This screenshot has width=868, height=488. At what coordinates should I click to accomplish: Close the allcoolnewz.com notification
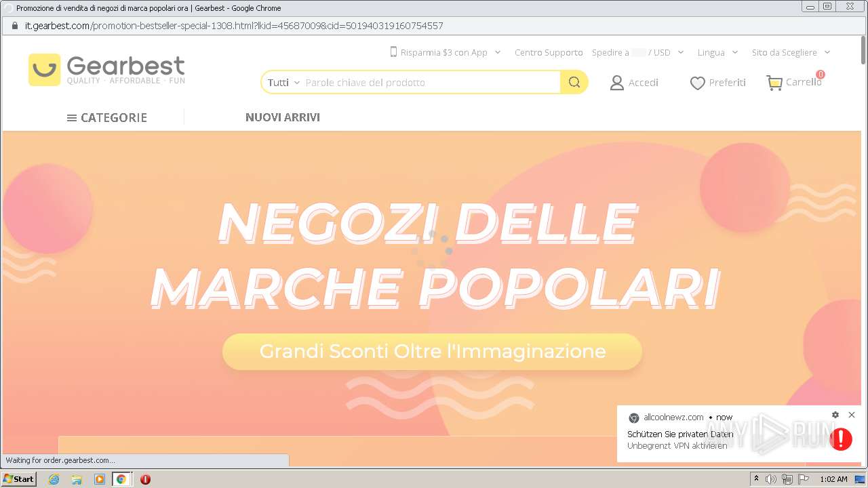point(852,415)
